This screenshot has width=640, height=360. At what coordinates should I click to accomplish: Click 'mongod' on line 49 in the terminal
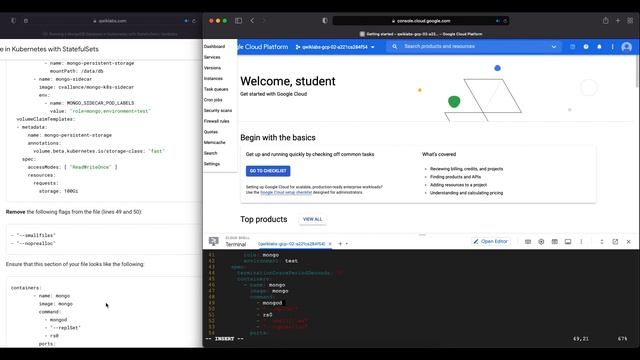[272, 303]
